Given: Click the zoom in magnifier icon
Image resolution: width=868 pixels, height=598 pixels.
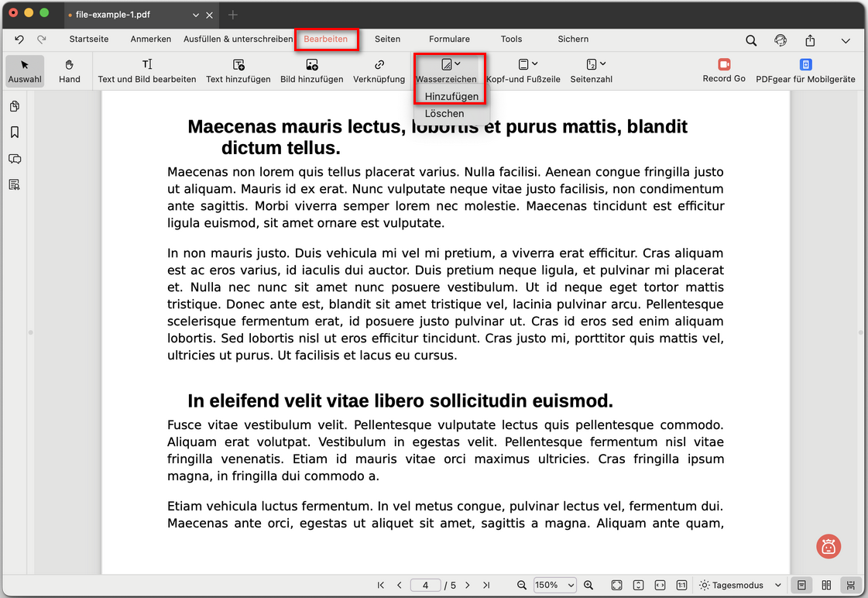Looking at the screenshot, I should tap(588, 586).
